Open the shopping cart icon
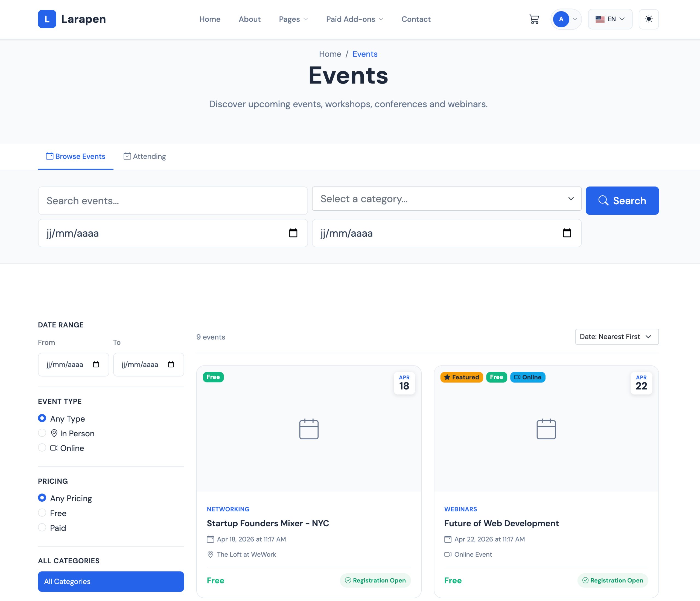Screen dimensions: 700x601 (534, 19)
